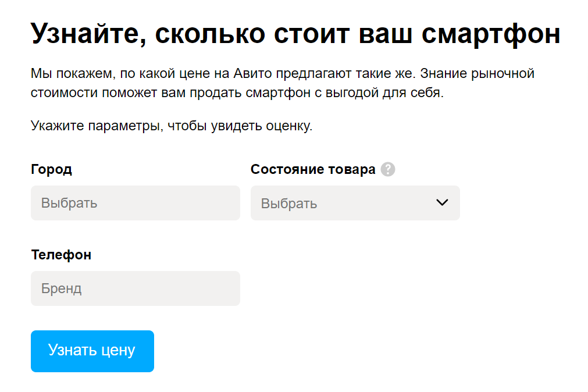Image resolution: width=588 pixels, height=392 pixels.
Task: Click the Город field label
Action: tap(51, 169)
